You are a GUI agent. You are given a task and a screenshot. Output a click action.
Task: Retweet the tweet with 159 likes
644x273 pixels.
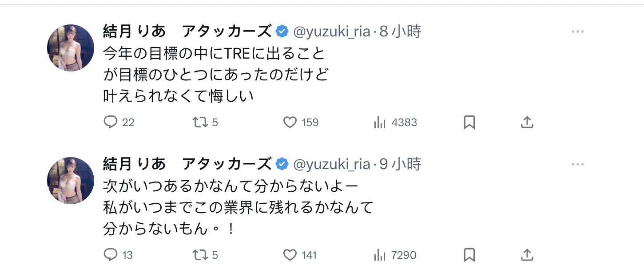[x=201, y=122]
